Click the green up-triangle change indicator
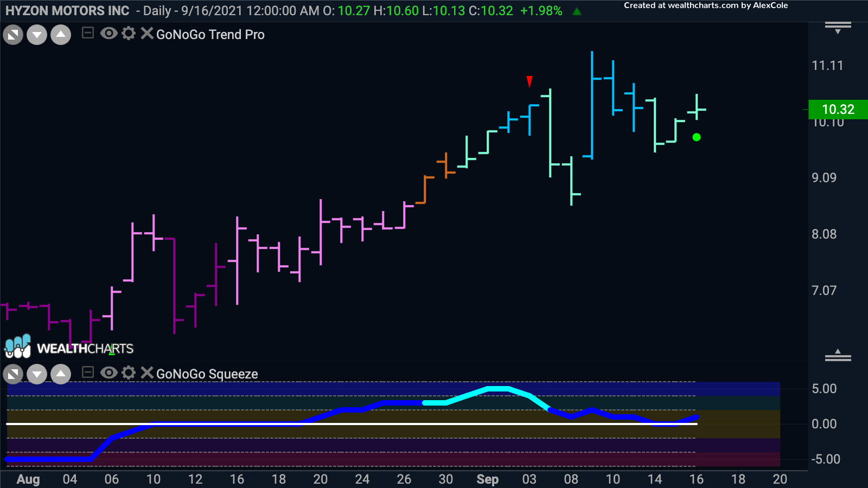868x488 pixels. click(x=577, y=11)
